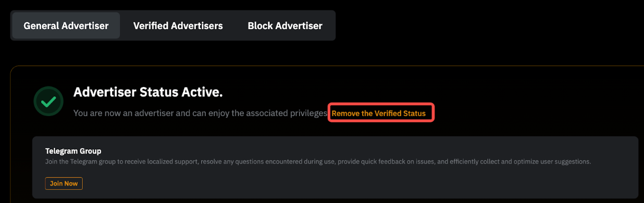Screen dimensions: 644x203
Task: Select the General Advertiser tab
Action: click(x=66, y=26)
